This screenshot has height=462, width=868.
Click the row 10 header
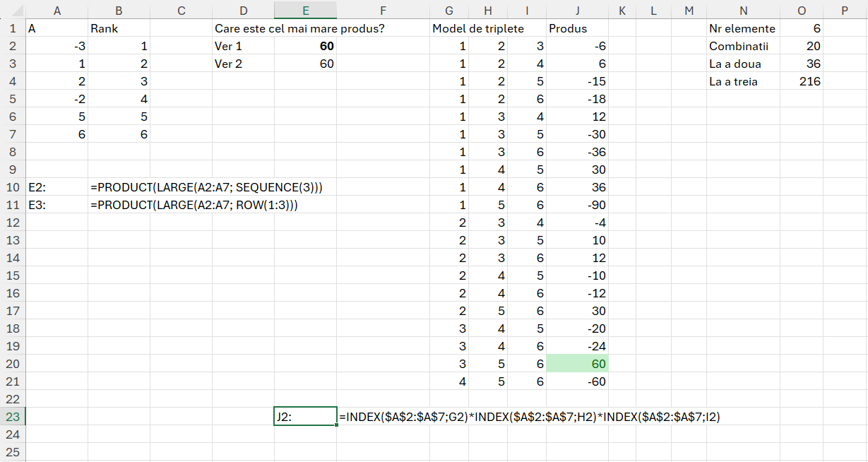[x=12, y=187]
